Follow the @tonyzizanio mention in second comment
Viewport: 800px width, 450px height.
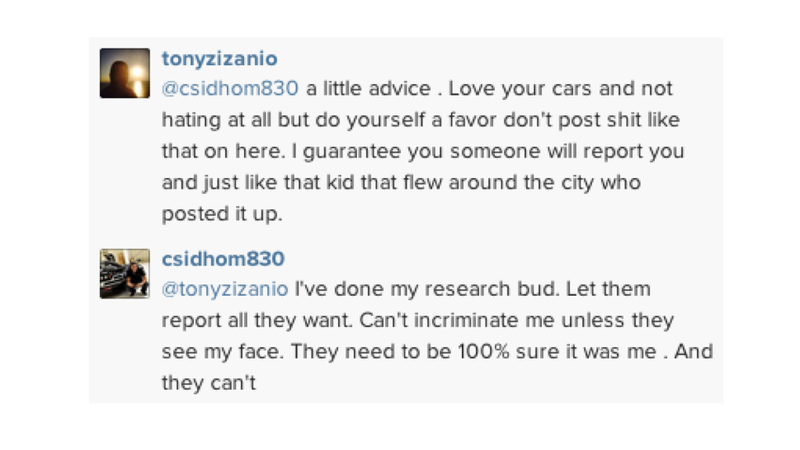click(225, 289)
